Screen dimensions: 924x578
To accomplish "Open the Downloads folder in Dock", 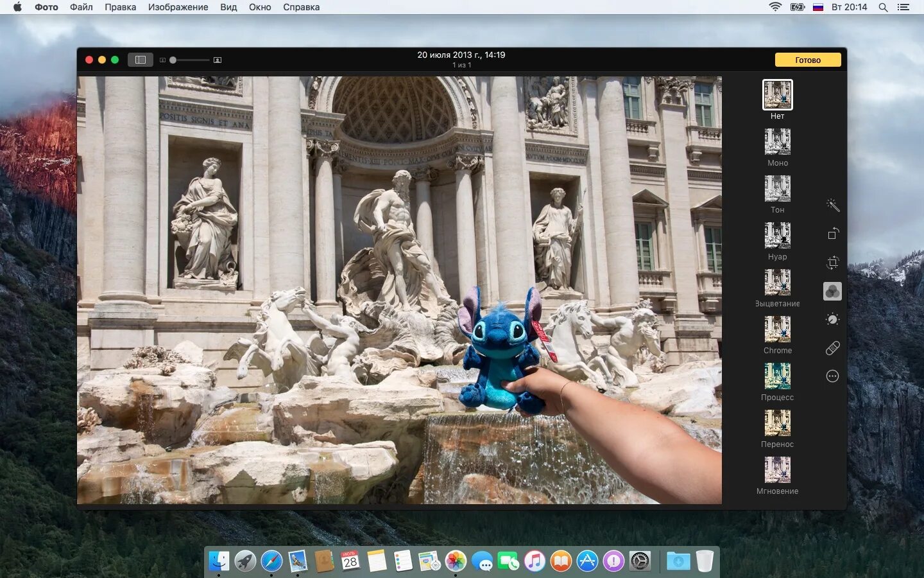I will 678,561.
